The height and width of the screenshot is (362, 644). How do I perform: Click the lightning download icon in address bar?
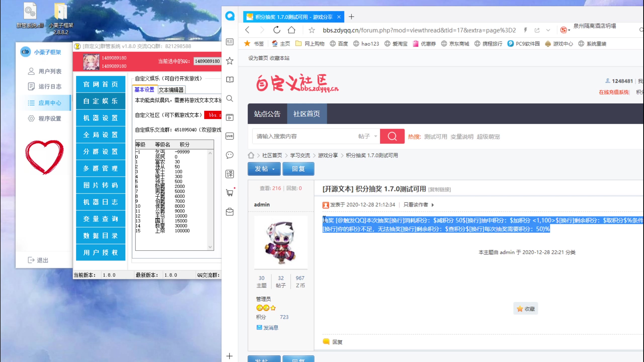tap(525, 30)
